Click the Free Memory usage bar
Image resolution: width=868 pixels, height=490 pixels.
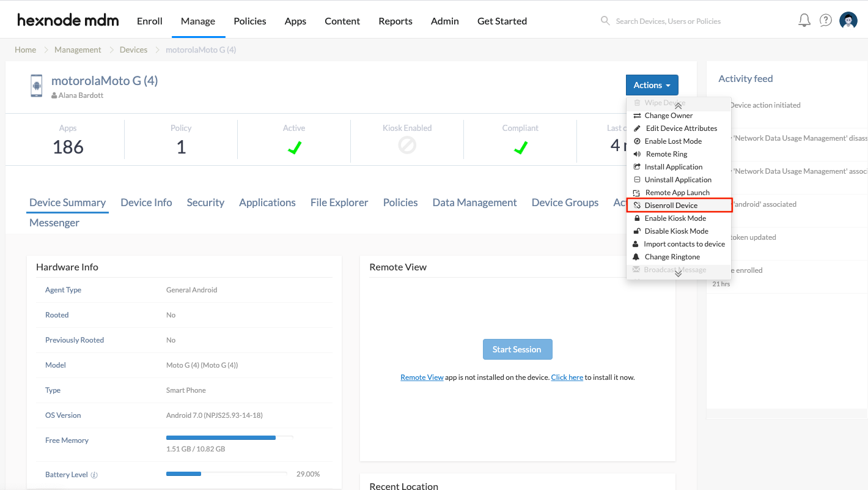pos(229,437)
